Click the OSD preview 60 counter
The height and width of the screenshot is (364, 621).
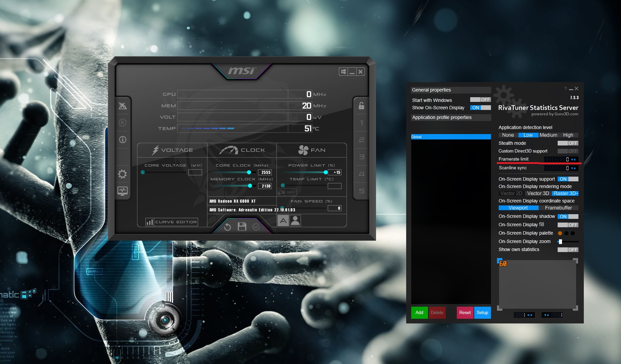(x=503, y=264)
